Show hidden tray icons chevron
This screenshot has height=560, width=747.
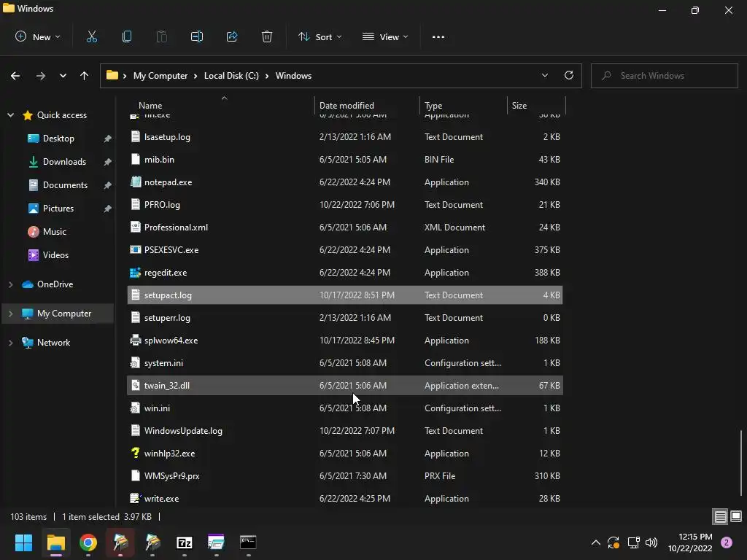pos(595,542)
